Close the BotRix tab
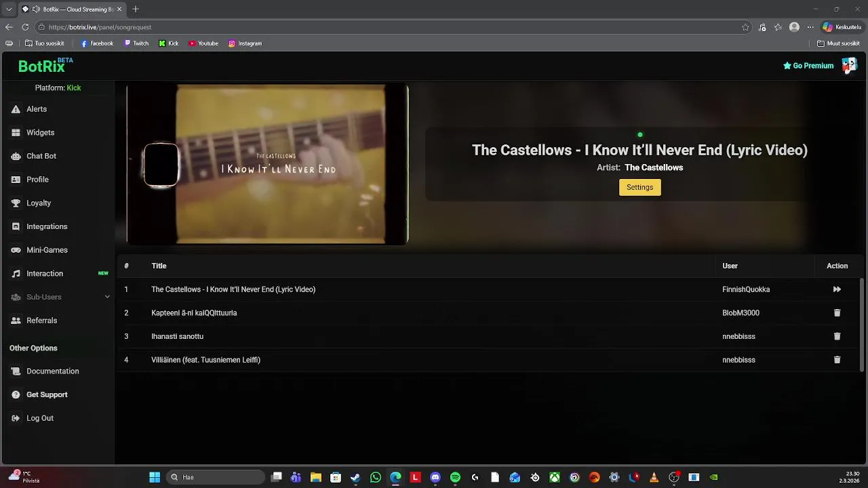The image size is (868, 488). 119,9
